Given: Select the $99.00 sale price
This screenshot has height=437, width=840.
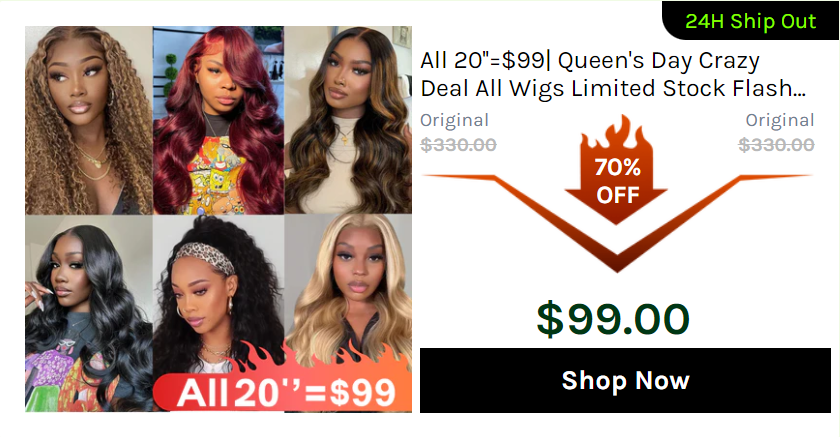Looking at the screenshot, I should tap(613, 319).
